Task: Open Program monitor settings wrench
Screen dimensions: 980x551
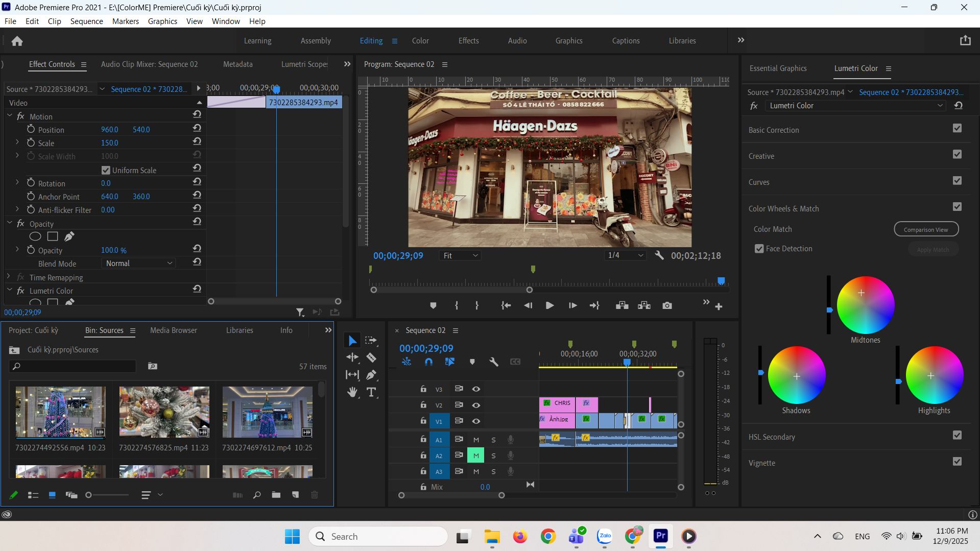Action: click(x=659, y=255)
